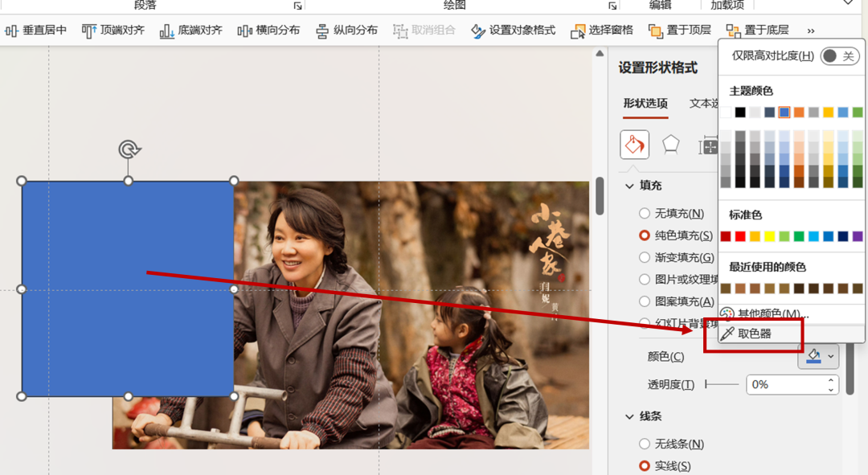The height and width of the screenshot is (475, 868).
Task: Pick dark red standard color
Action: tap(726, 236)
